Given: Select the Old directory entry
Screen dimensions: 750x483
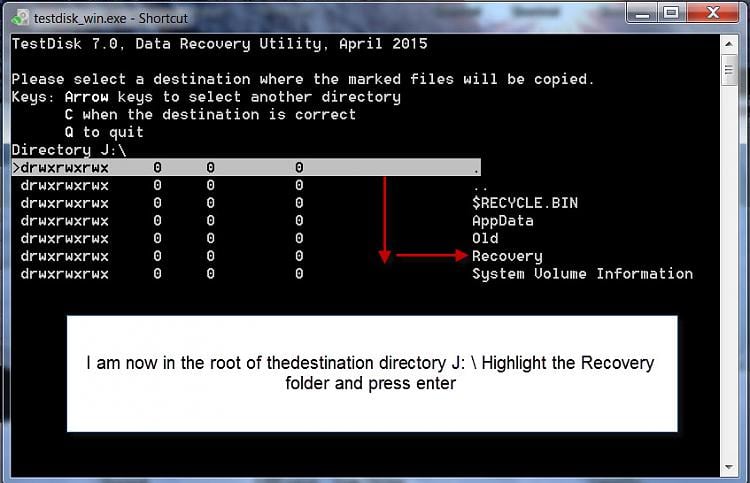Looking at the screenshot, I should [485, 238].
